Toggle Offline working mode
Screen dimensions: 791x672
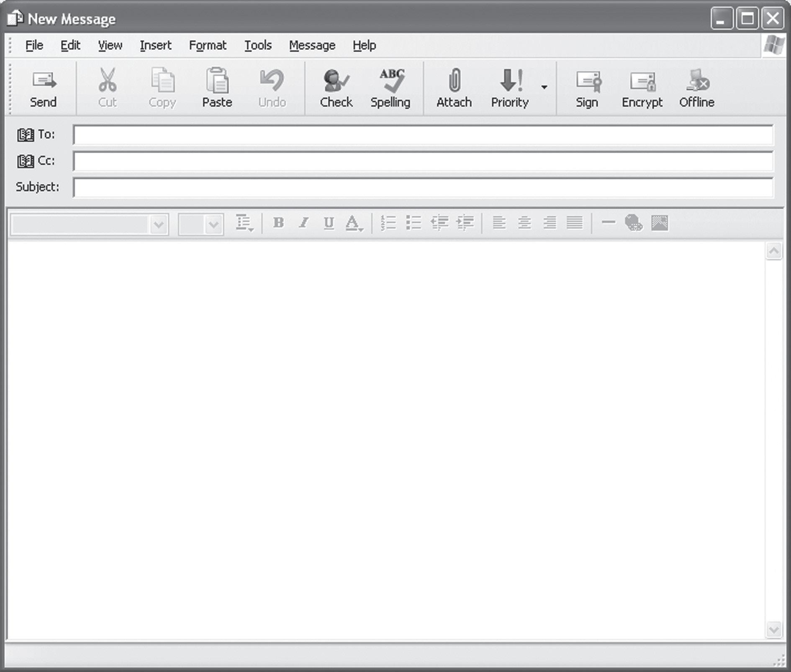coord(697,88)
